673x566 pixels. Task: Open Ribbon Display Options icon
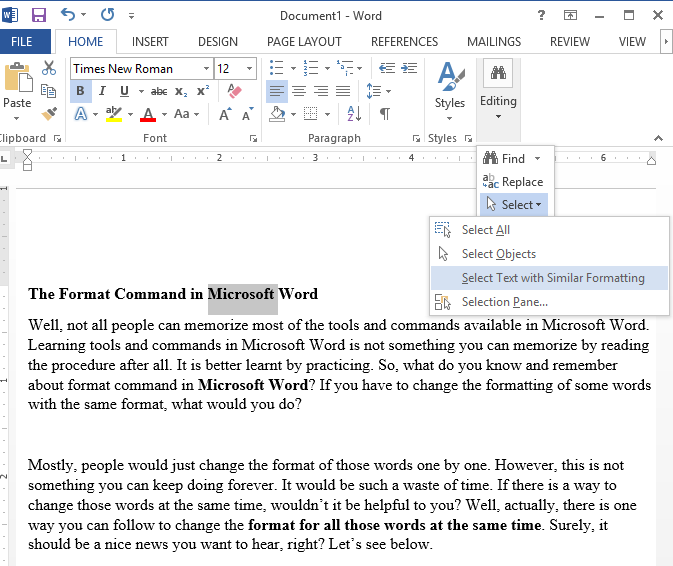pos(570,15)
